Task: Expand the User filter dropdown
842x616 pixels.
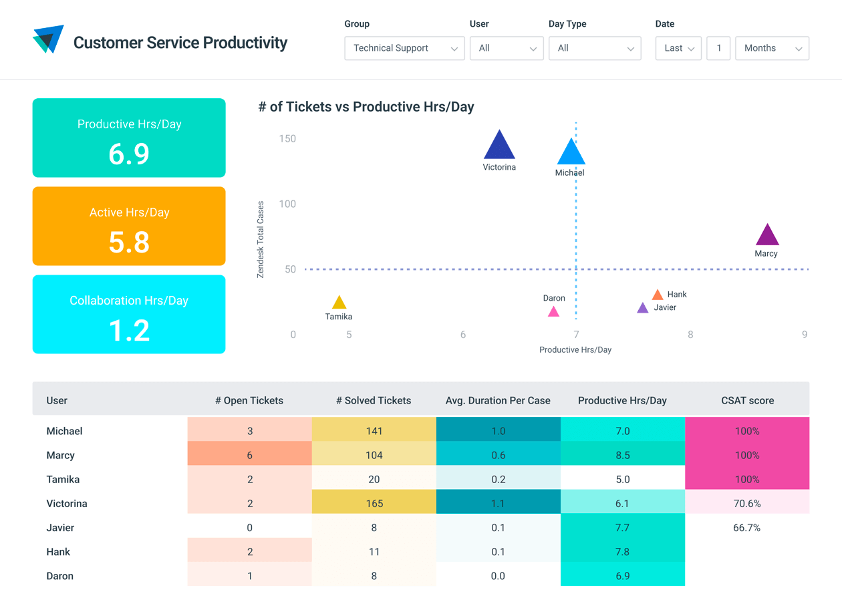Action: [507, 48]
